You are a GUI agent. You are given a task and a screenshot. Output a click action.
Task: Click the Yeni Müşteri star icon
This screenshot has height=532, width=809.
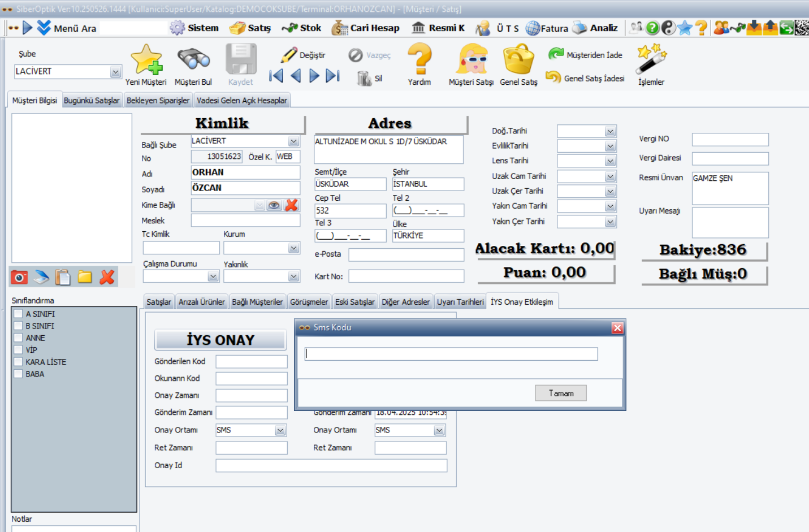[x=147, y=60]
